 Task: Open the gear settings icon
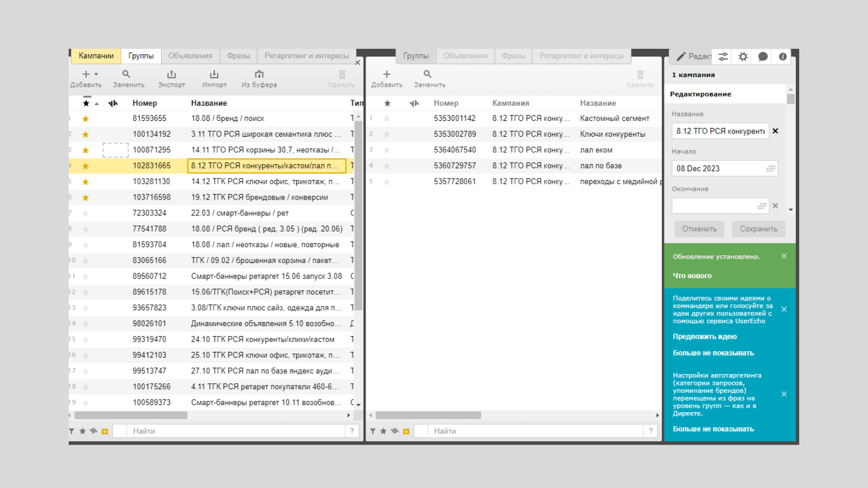tap(743, 56)
